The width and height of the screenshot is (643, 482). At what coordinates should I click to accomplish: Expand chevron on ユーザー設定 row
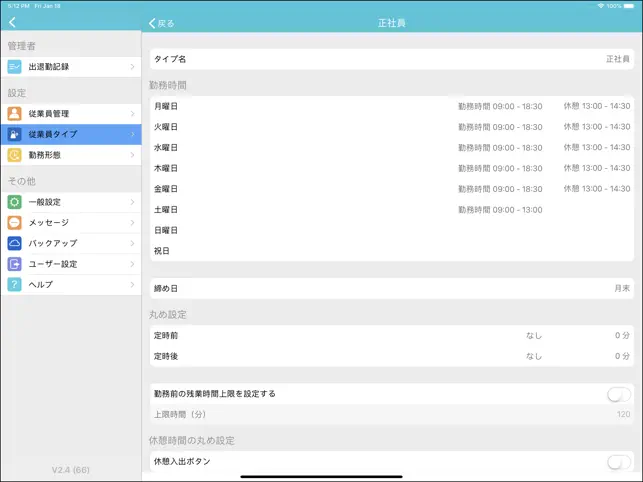point(132,264)
